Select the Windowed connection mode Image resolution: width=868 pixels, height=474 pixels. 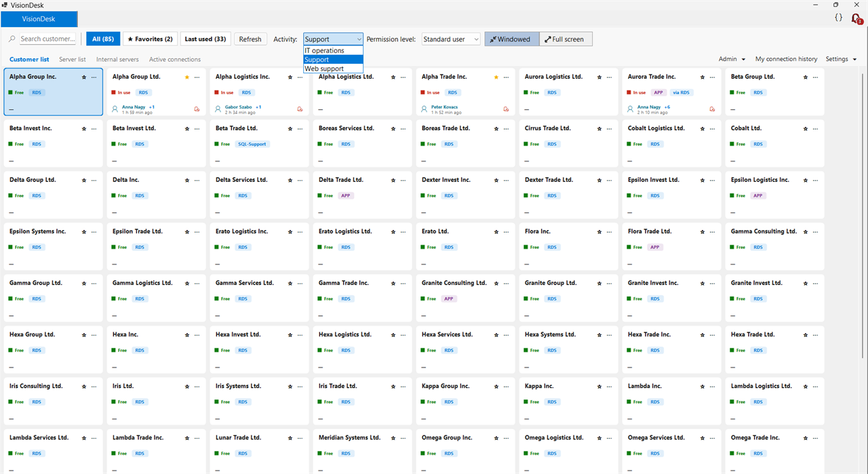tap(512, 39)
